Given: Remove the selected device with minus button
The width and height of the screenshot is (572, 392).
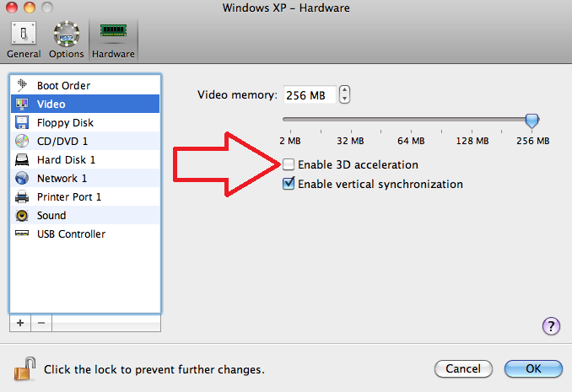Looking at the screenshot, I should [x=41, y=323].
